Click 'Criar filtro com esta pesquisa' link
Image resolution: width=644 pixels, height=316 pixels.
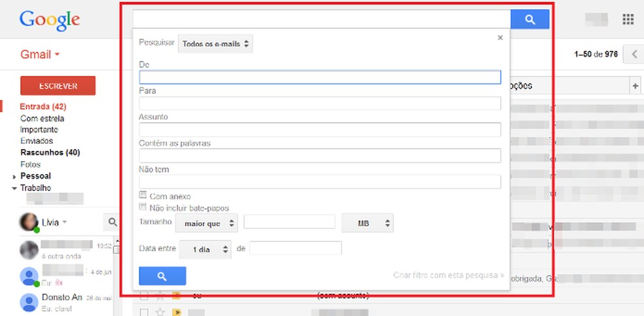448,275
